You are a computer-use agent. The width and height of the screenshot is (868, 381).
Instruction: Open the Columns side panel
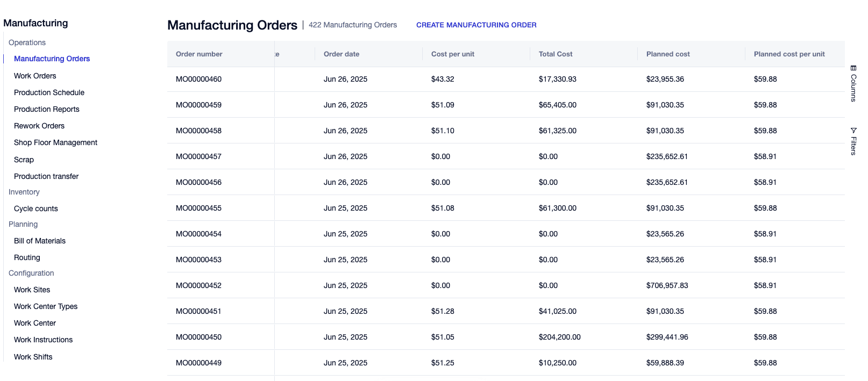point(853,84)
